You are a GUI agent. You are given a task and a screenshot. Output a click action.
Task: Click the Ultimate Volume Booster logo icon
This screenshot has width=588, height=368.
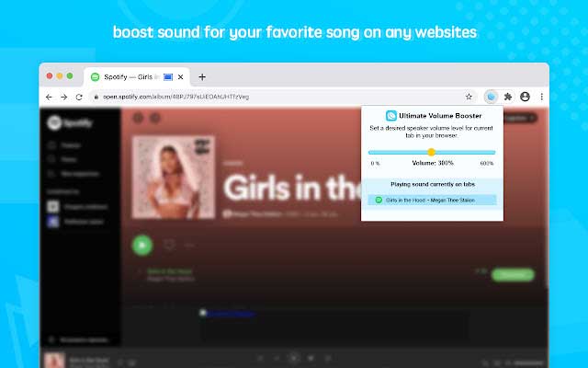click(x=391, y=116)
